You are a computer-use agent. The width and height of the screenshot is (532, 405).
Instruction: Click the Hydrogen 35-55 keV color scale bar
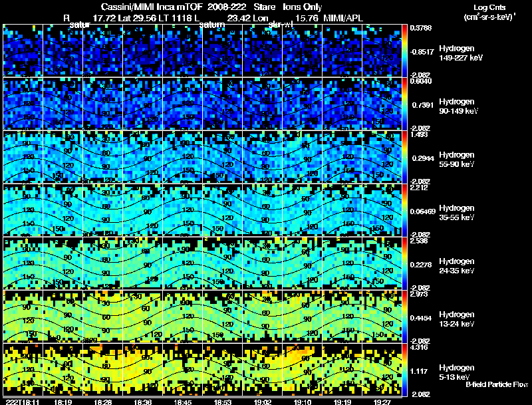pyautogui.click(x=404, y=210)
